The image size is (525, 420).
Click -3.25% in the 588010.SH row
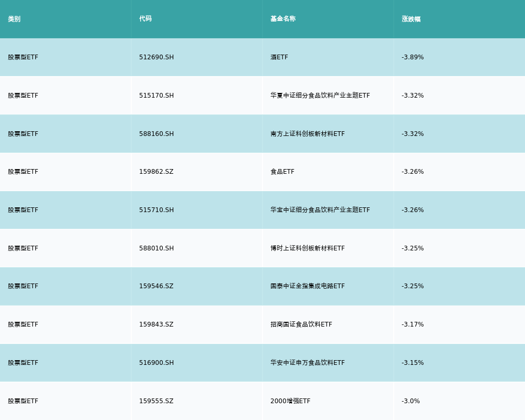(413, 248)
